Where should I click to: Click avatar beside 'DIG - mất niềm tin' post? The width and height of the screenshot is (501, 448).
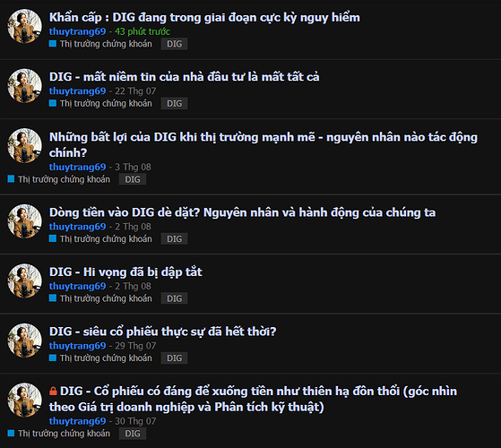tap(24, 86)
